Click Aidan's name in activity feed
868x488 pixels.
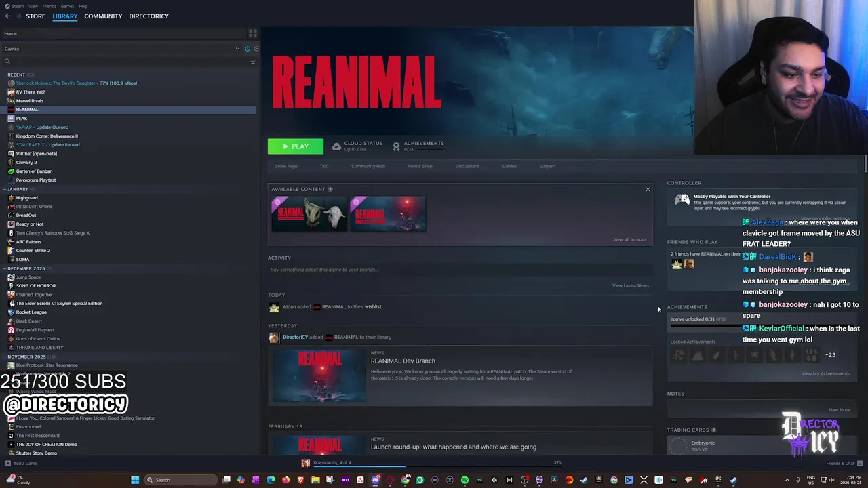coord(289,306)
